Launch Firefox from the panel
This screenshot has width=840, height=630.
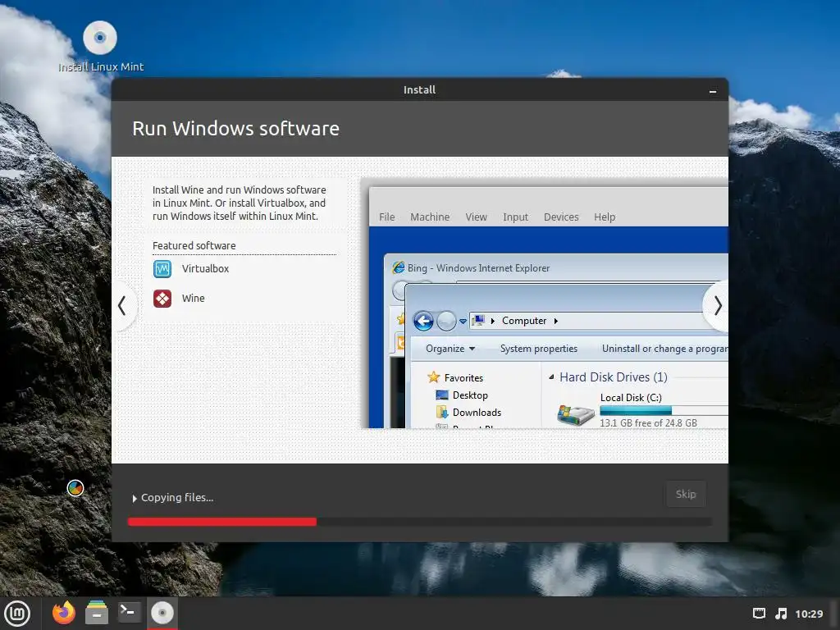pyautogui.click(x=64, y=612)
